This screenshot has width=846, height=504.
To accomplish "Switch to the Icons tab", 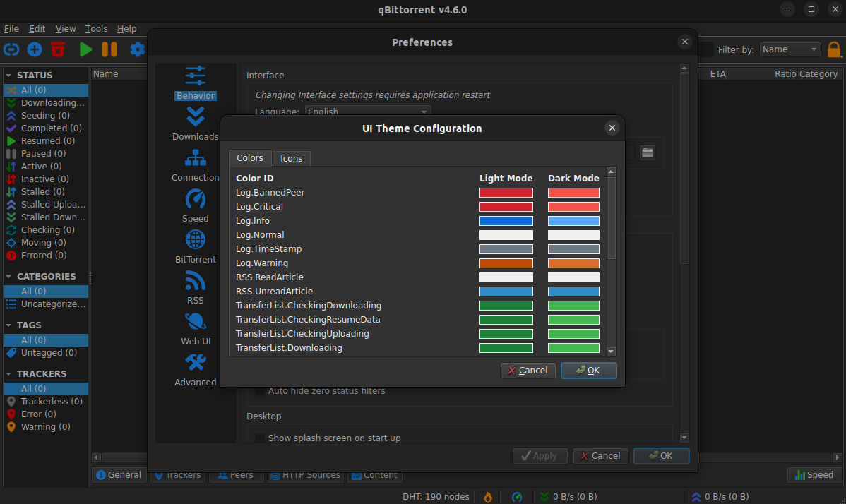I will (291, 158).
